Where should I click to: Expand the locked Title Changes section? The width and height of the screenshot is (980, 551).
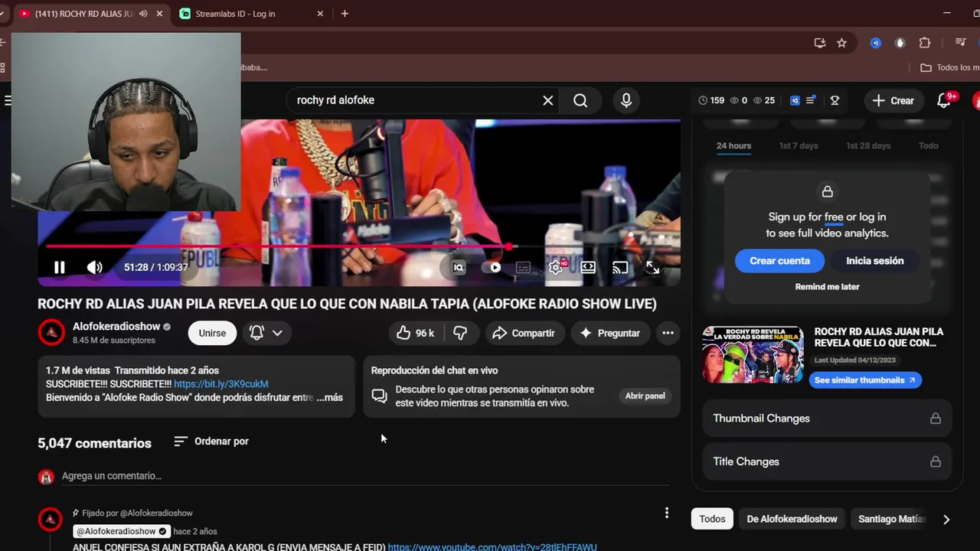click(827, 461)
